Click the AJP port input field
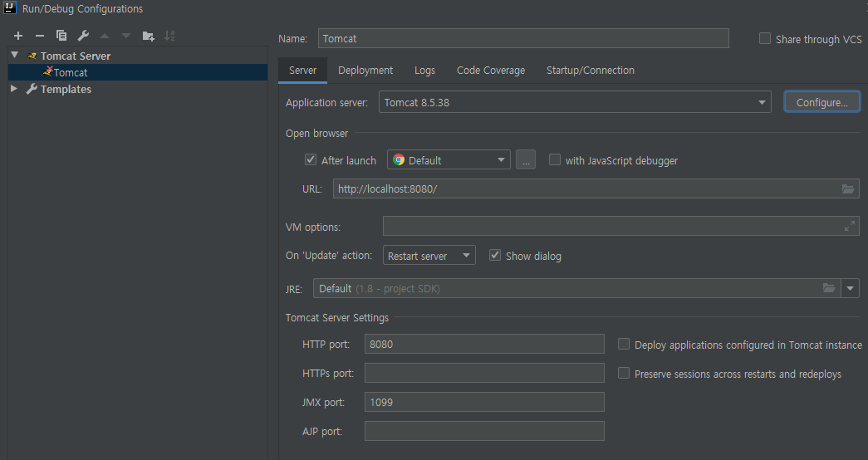 484,431
